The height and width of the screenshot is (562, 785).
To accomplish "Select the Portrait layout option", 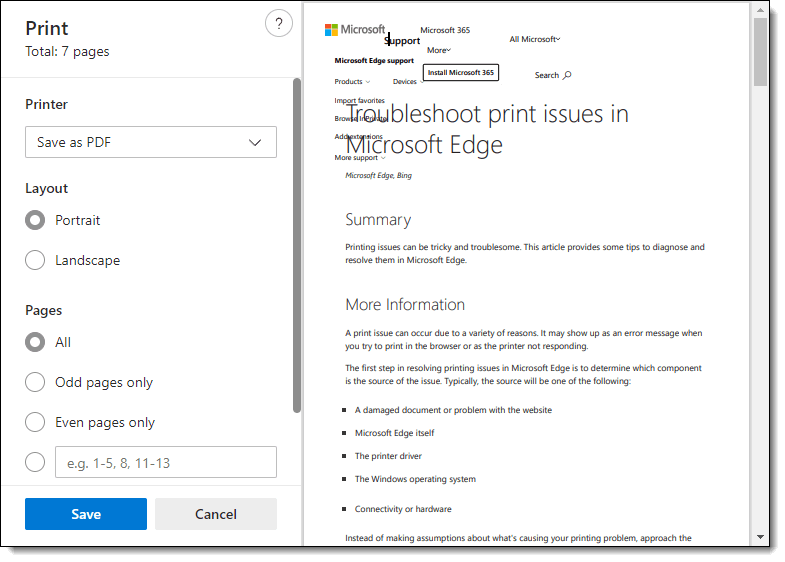I will (35, 220).
